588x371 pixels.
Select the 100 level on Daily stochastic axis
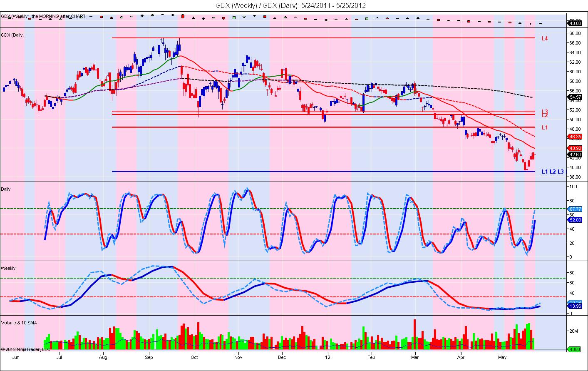tap(573, 187)
